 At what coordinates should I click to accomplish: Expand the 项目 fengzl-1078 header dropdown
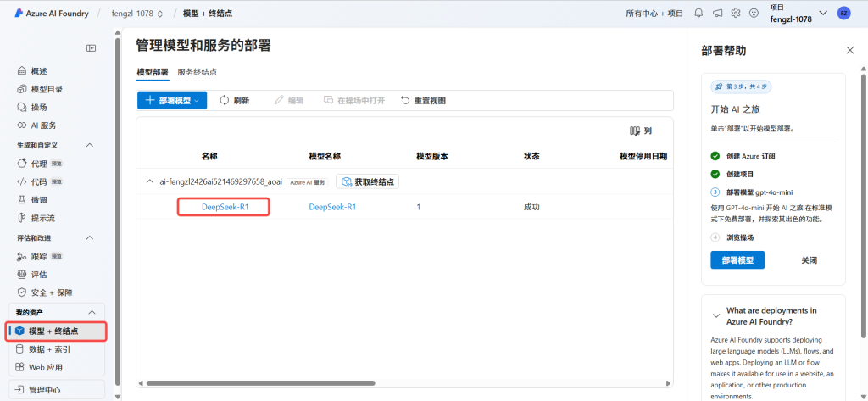tap(822, 14)
